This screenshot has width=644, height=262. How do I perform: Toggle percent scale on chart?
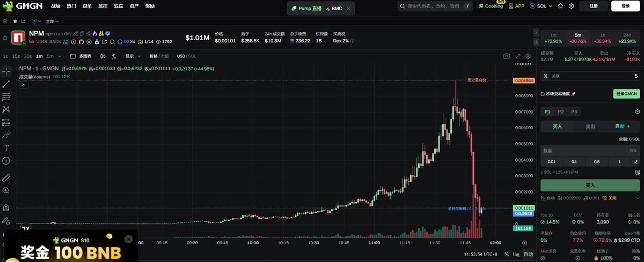click(x=506, y=254)
